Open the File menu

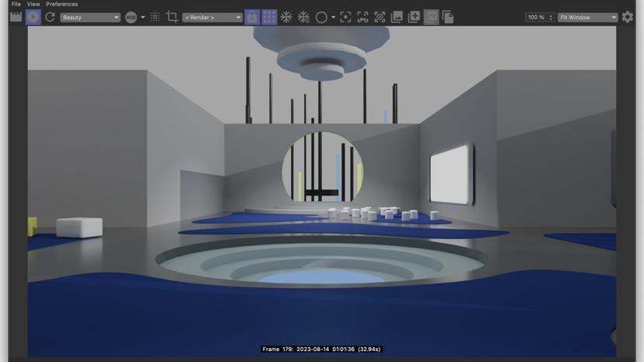(x=16, y=4)
